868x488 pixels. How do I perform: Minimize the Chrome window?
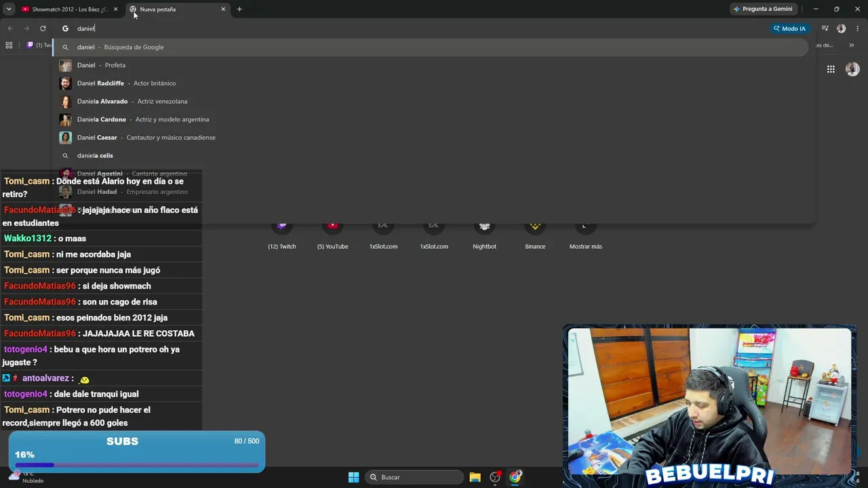coord(816,9)
